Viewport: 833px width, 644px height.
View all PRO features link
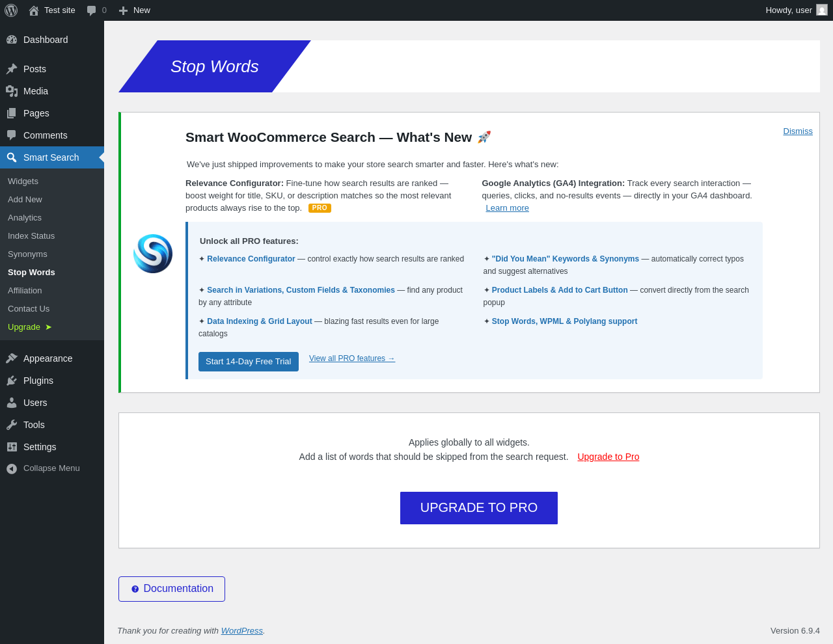[x=352, y=358]
